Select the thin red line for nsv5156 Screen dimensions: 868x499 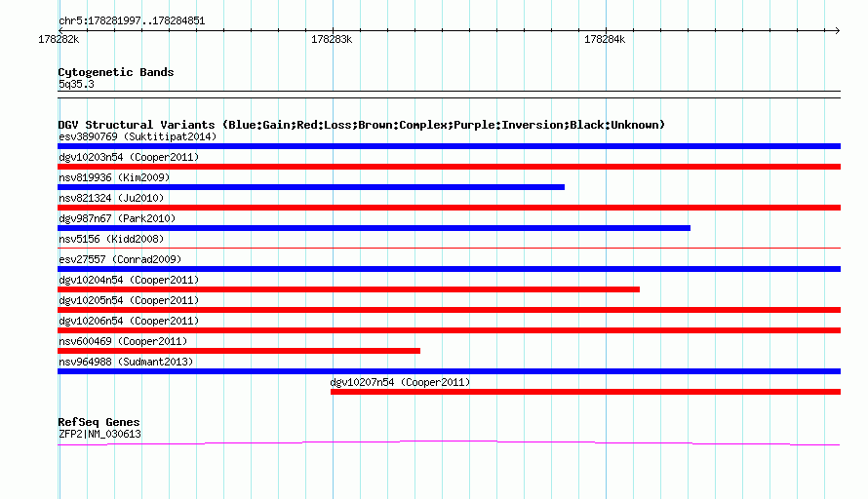(x=449, y=248)
